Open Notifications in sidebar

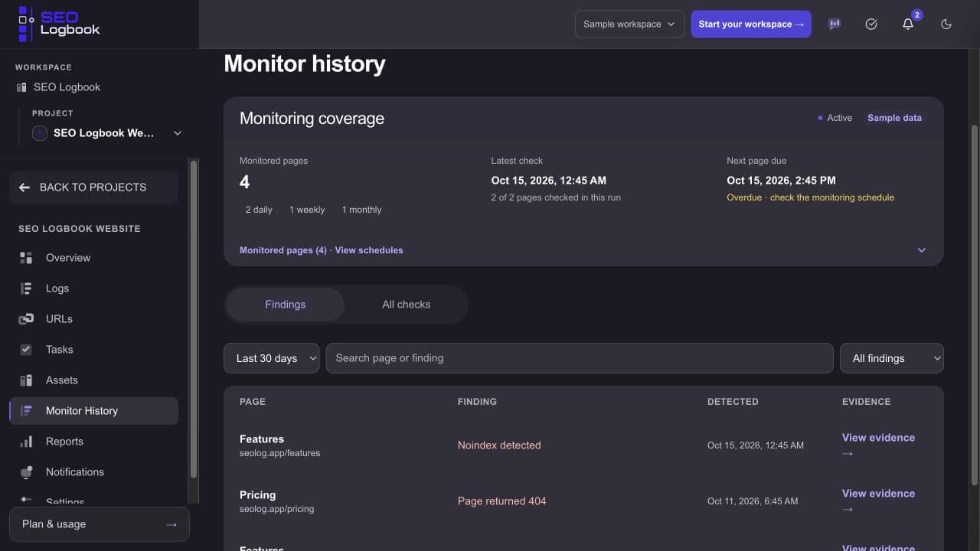tap(93, 472)
